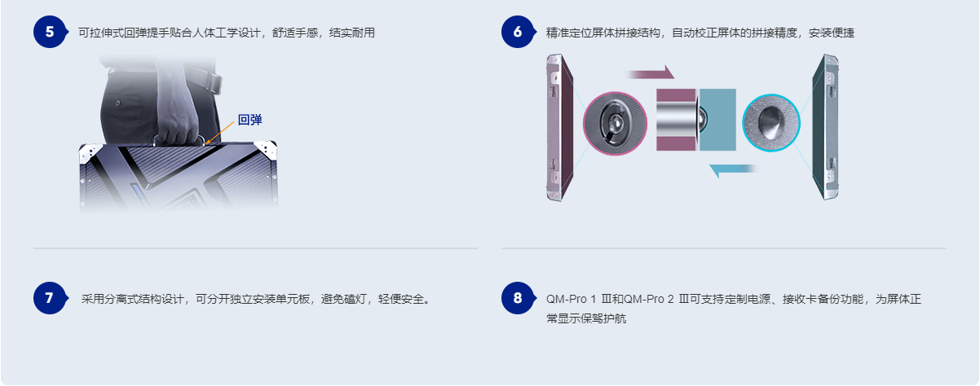Click the blue left-pointing arrow

point(733,169)
